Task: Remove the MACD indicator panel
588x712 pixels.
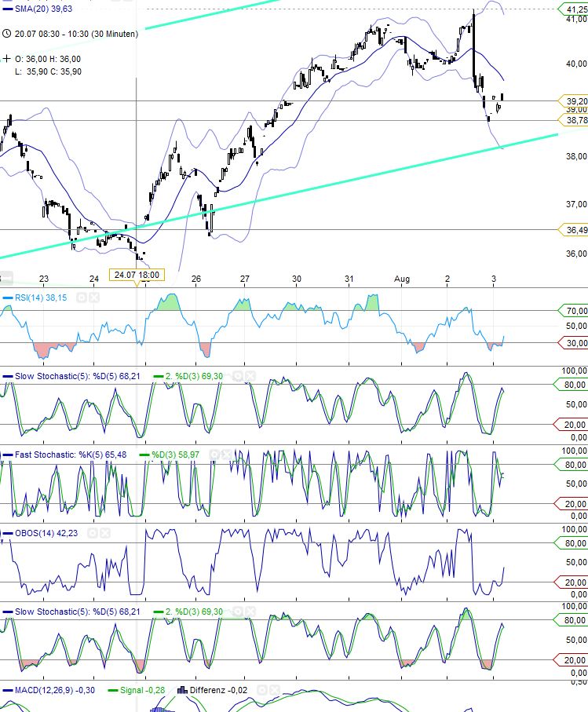Action: [274, 690]
